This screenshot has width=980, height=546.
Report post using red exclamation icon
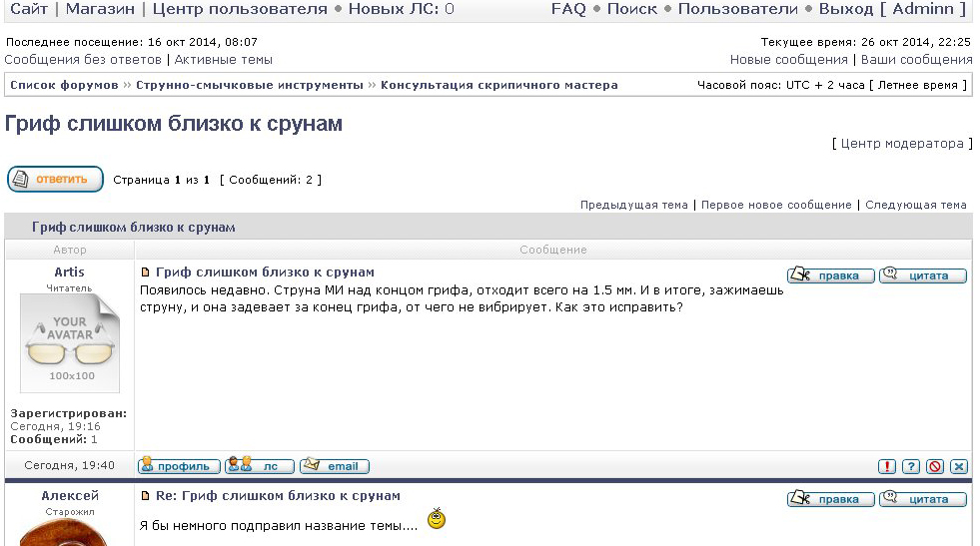tap(886, 466)
